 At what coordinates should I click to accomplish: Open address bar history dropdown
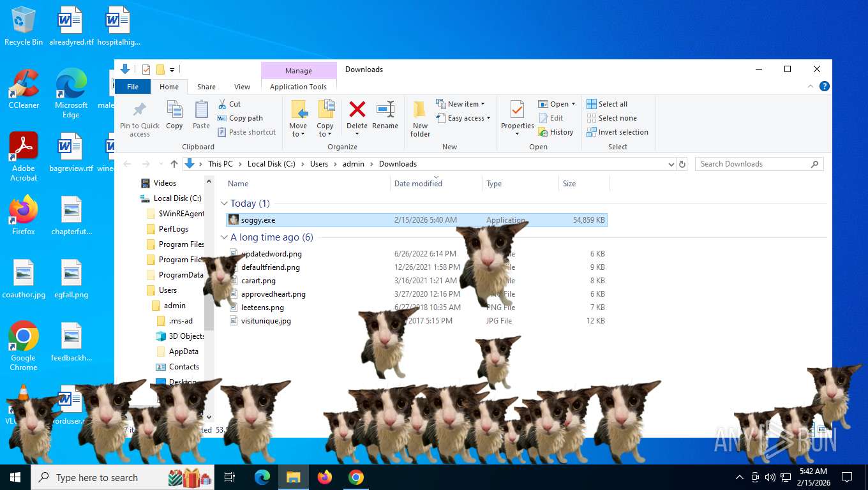click(x=671, y=164)
